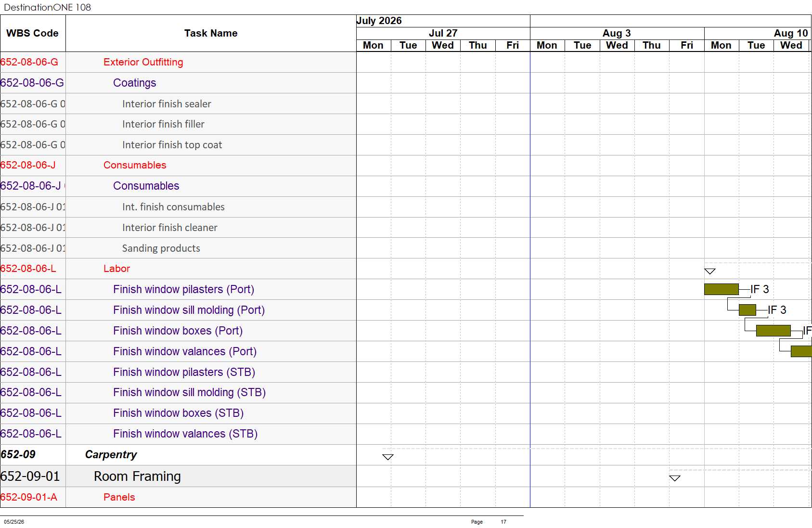Click the Carpentry summary start marker triangle
Screen dimensions: 812x528
pos(388,457)
